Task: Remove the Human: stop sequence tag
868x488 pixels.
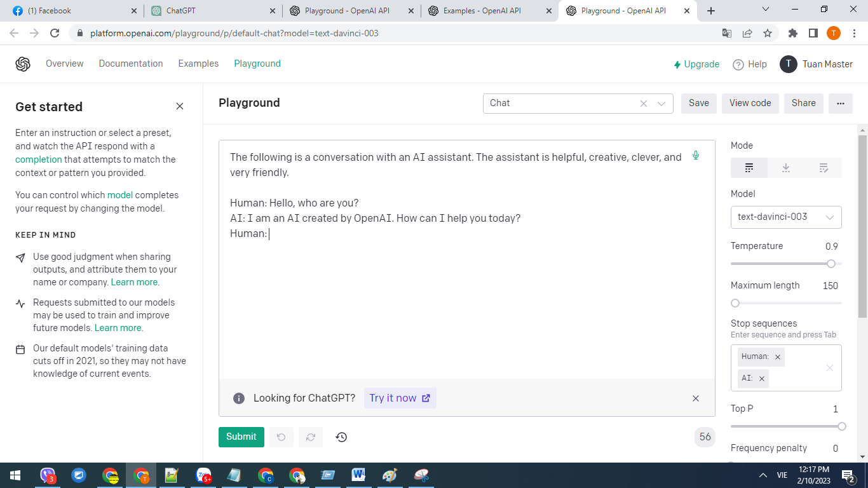Action: pyautogui.click(x=778, y=357)
